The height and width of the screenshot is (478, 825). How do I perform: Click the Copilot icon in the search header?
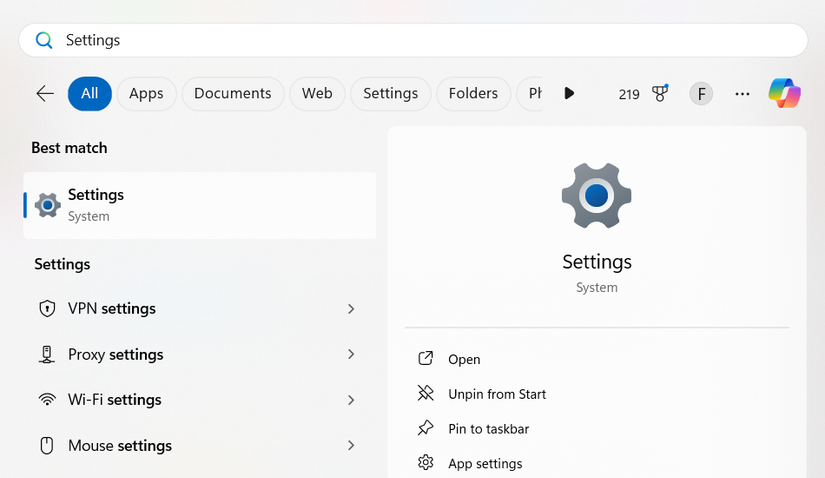(784, 93)
